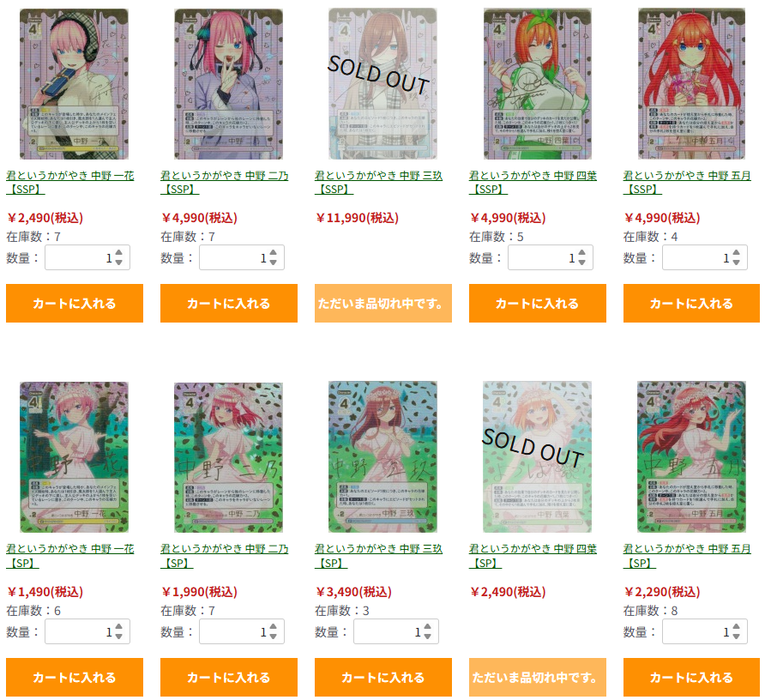Increase quantity for 中野一花 SSP card
The image size is (765, 700).
(119, 253)
